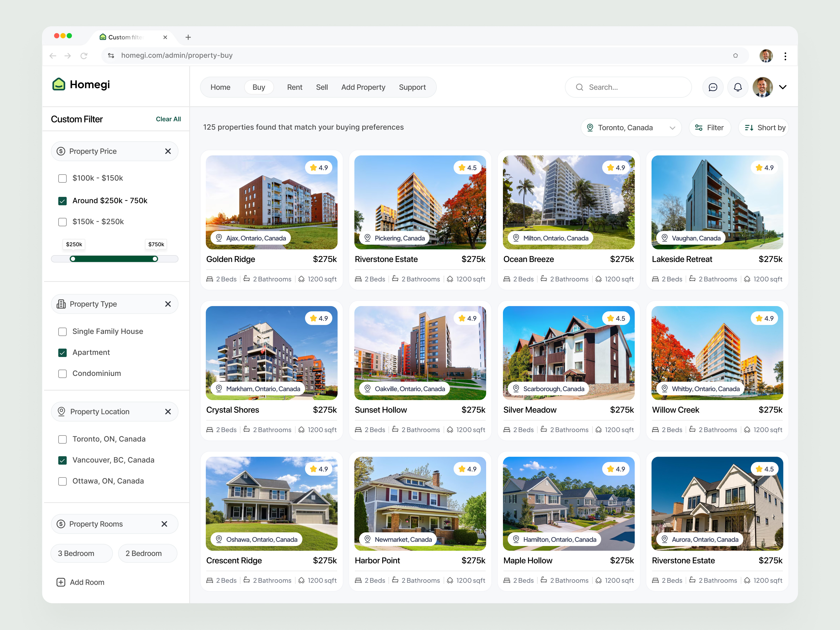
Task: Switch to the Rent tab
Action: [294, 87]
